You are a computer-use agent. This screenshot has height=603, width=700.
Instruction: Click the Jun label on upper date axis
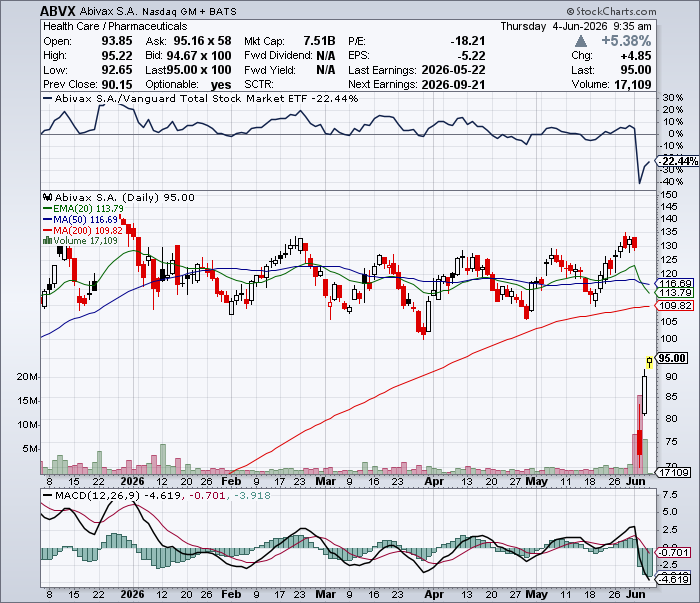636,482
